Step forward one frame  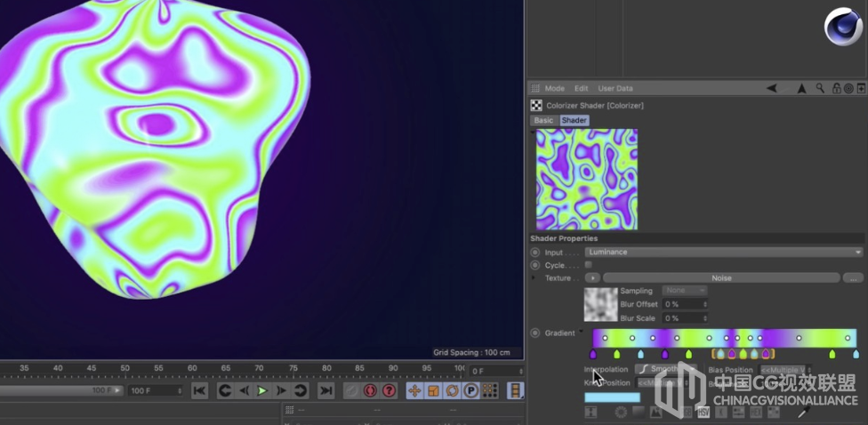pyautogui.click(x=281, y=390)
